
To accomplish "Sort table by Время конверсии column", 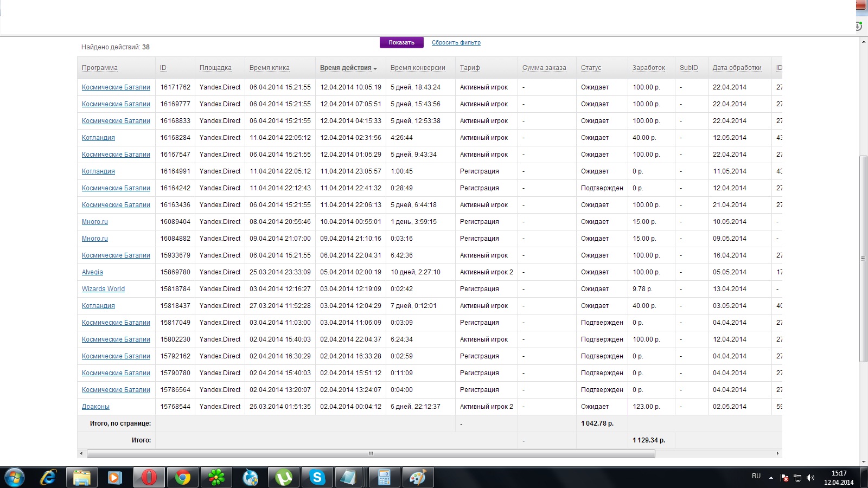I will pos(418,68).
